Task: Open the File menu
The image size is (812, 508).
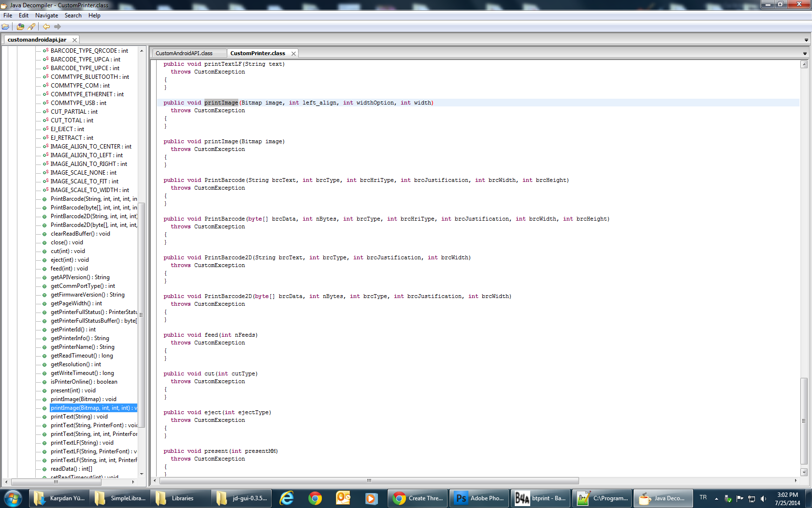Action: point(8,15)
